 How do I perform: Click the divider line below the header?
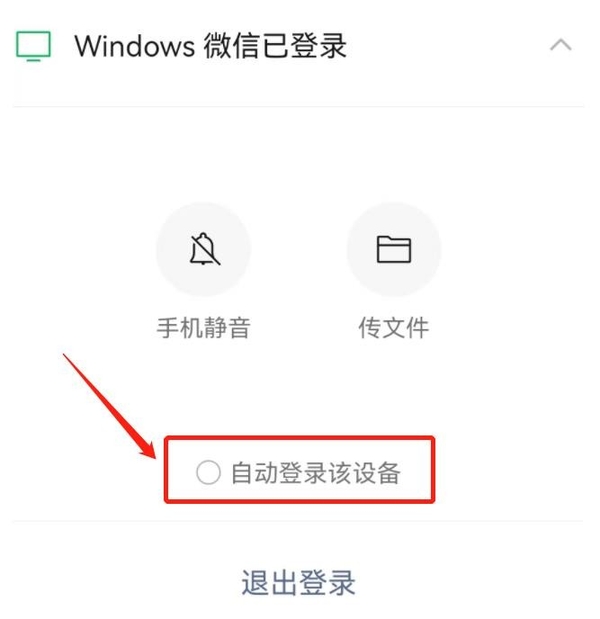click(298, 106)
